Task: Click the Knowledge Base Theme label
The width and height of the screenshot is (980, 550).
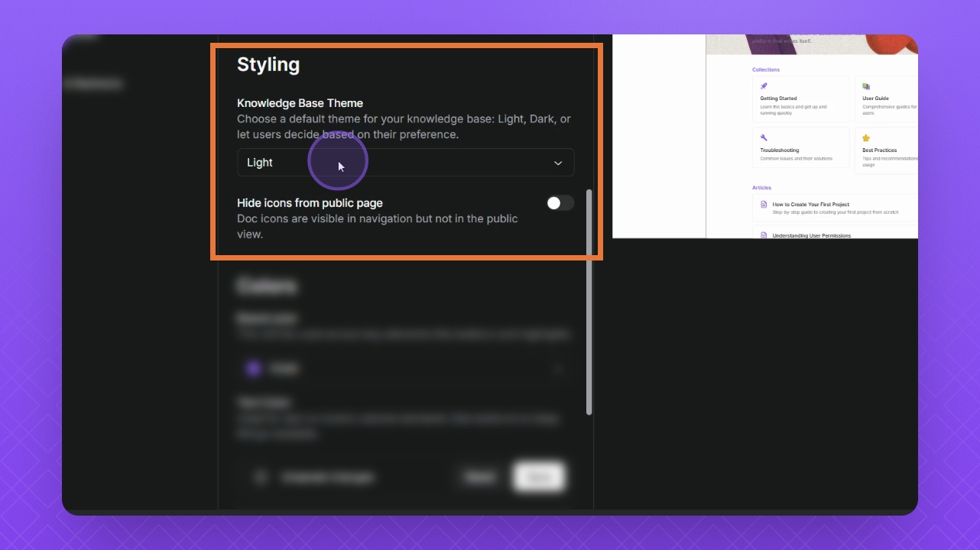Action: click(300, 103)
